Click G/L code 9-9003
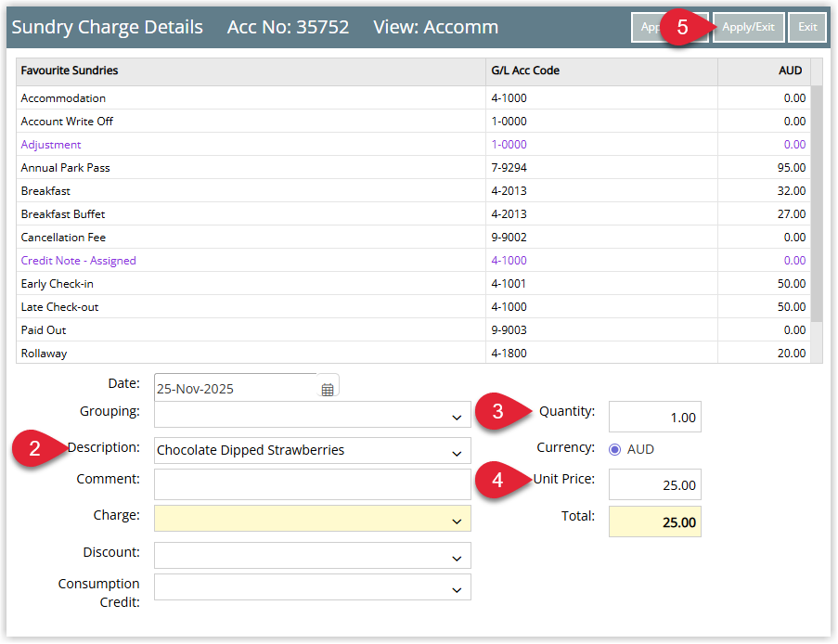 click(509, 329)
